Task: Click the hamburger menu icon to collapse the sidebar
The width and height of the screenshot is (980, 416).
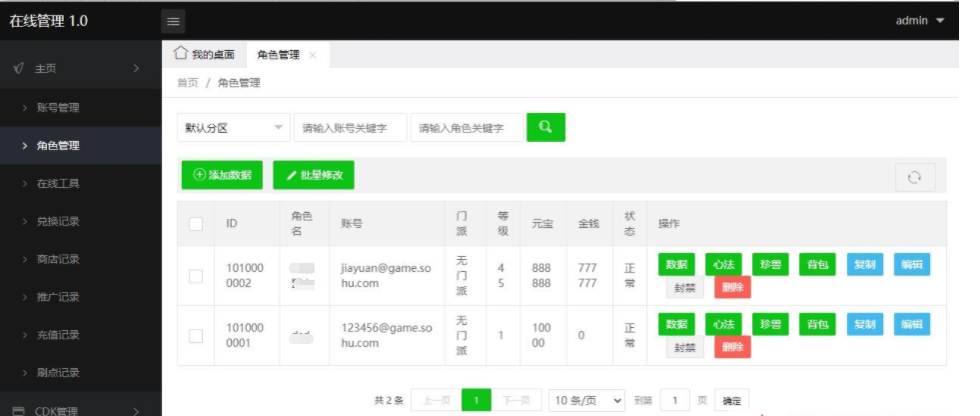Action: point(173,21)
